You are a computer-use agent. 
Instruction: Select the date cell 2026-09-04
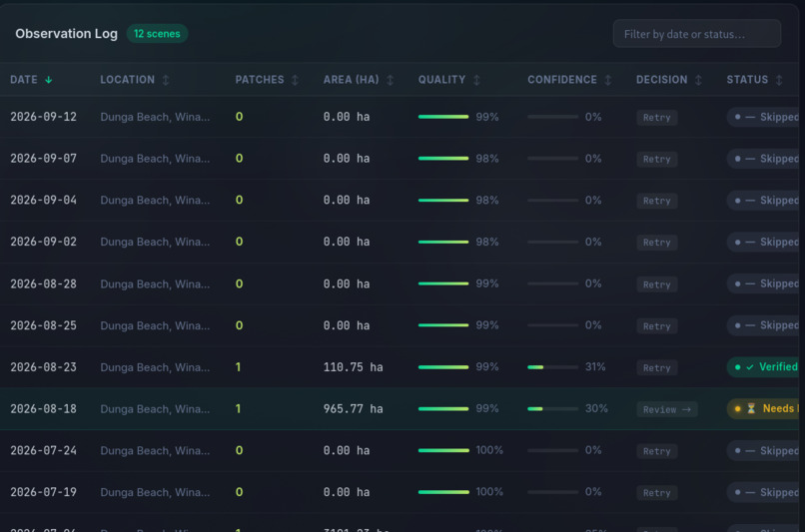[44, 200]
